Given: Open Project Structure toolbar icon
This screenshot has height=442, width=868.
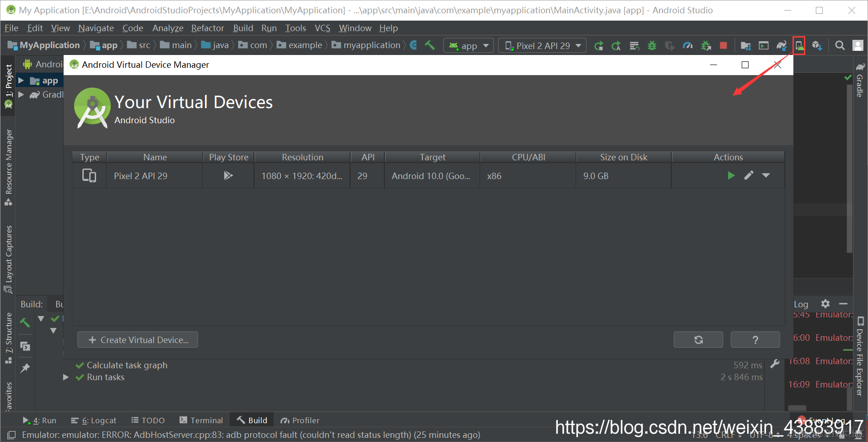Looking at the screenshot, I should pos(746,45).
